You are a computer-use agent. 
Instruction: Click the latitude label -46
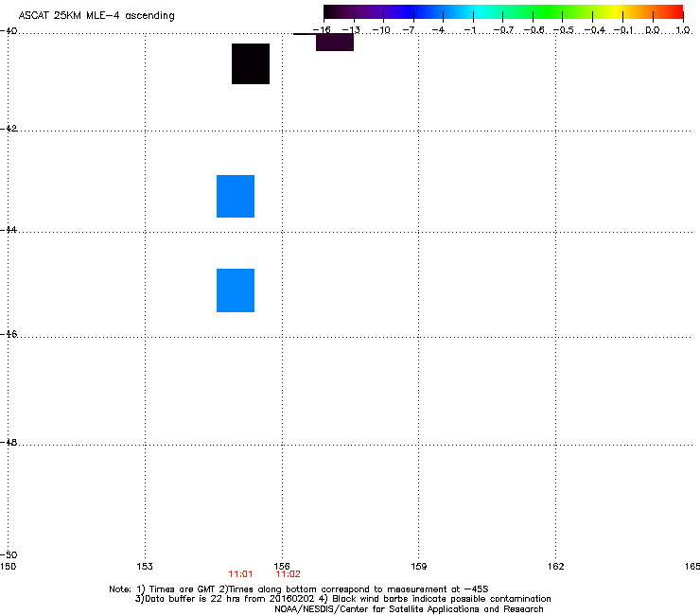coord(9,334)
